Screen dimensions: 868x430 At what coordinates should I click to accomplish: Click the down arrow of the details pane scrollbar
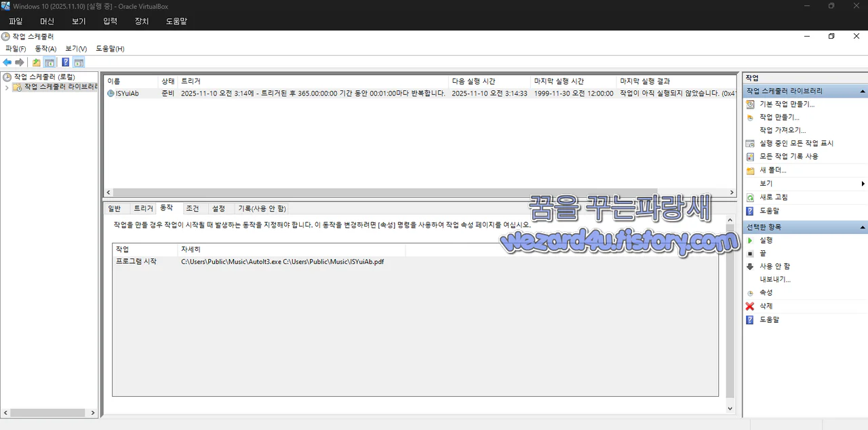coord(730,408)
